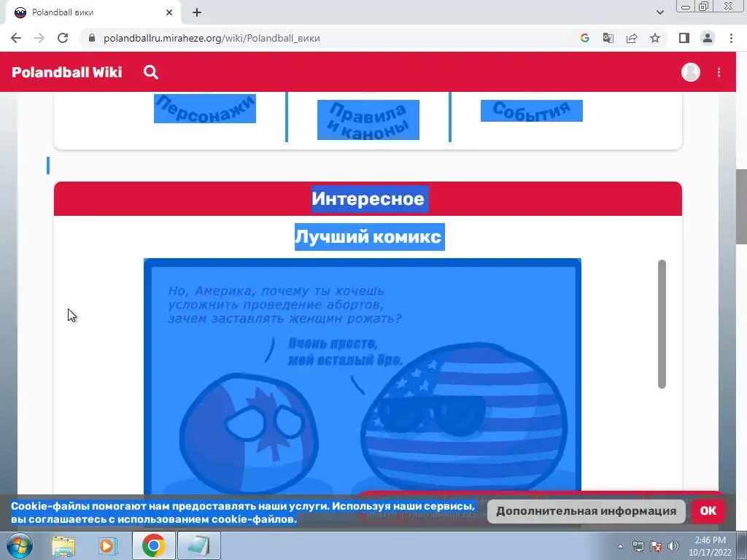Open the translate page icon
The height and width of the screenshot is (560, 747).
[x=608, y=38]
